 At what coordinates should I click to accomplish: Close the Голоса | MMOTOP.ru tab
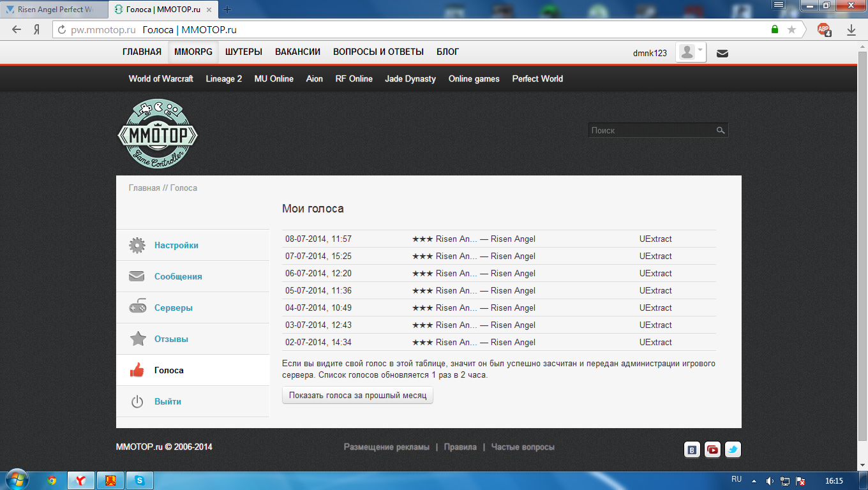point(208,10)
